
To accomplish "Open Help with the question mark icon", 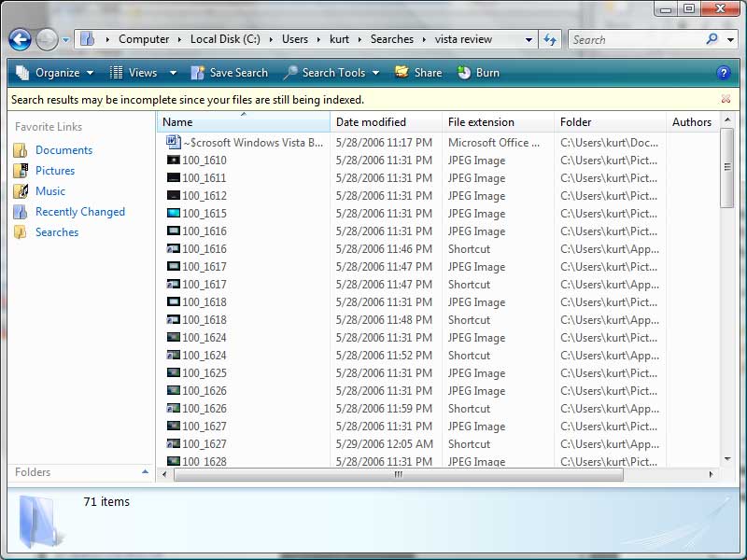I will click(x=726, y=72).
